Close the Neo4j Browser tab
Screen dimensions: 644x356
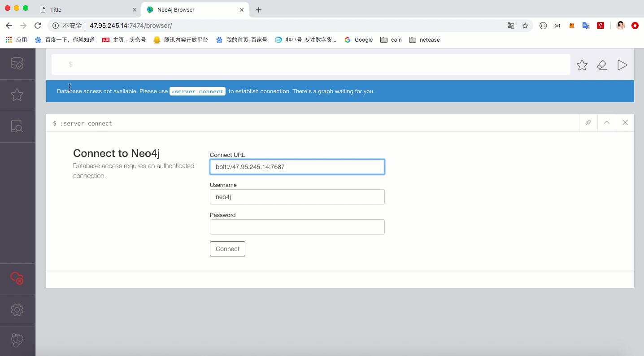(x=242, y=10)
